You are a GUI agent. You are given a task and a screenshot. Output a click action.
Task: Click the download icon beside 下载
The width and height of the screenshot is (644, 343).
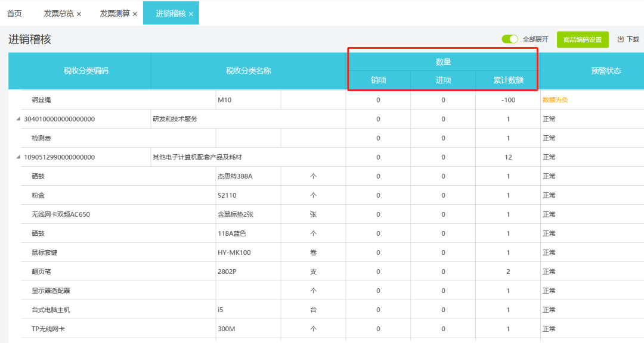click(620, 39)
